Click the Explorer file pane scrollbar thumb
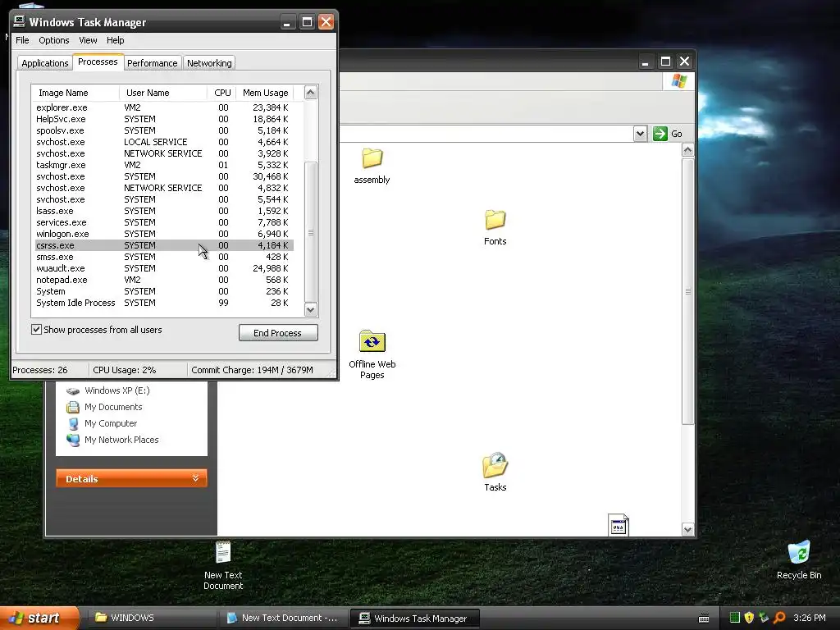 click(688, 291)
